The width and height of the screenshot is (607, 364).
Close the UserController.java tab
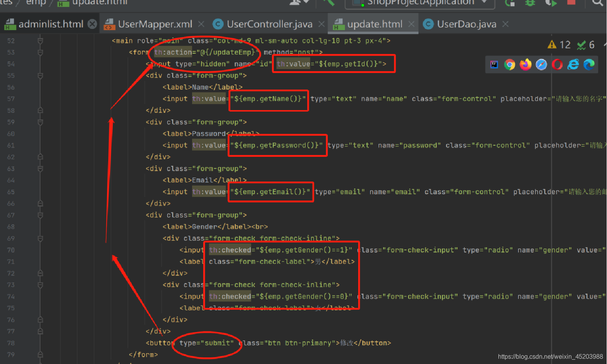[321, 24]
